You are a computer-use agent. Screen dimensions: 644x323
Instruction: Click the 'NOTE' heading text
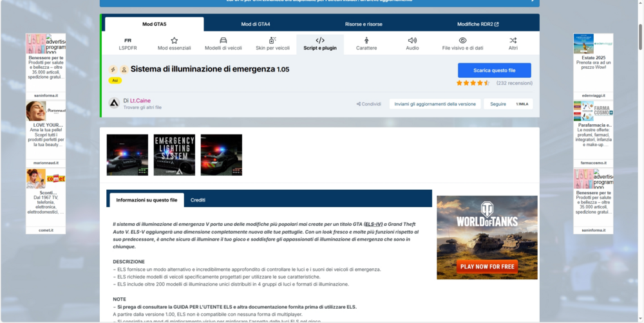(x=120, y=299)
